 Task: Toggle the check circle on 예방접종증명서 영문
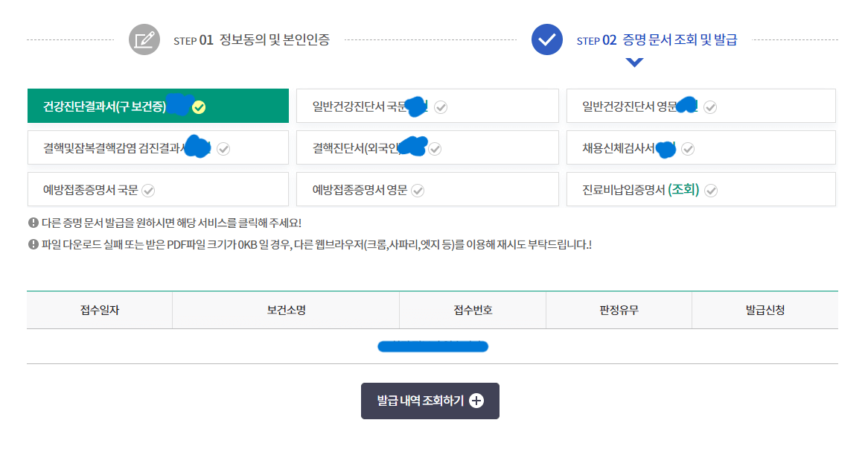coord(418,190)
